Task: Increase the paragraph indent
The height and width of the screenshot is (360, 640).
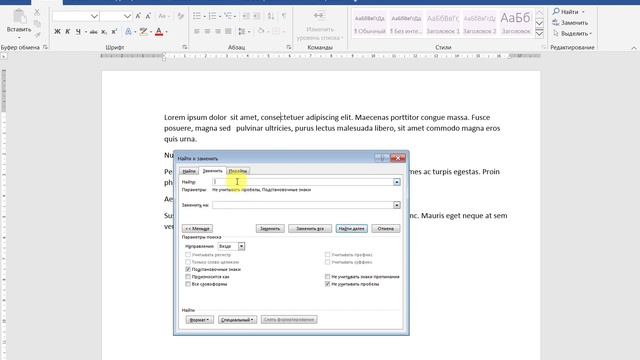Action: click(x=256, y=16)
